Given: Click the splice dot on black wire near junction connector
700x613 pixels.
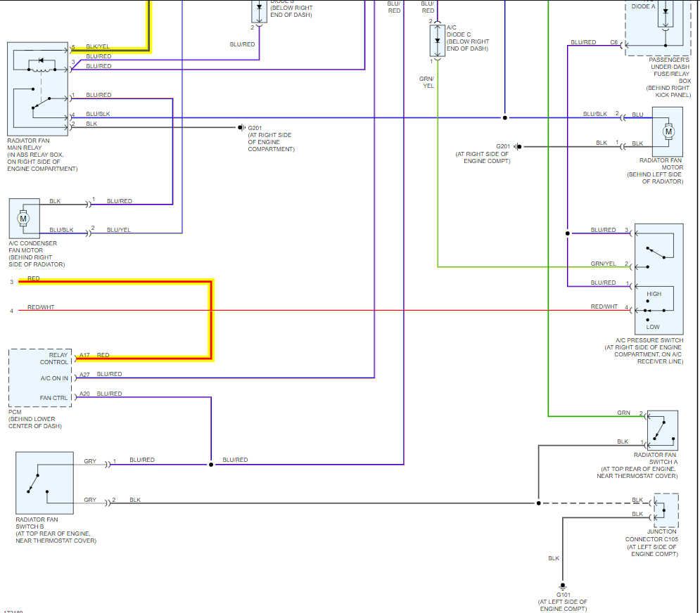Looking at the screenshot, I should 538,503.
